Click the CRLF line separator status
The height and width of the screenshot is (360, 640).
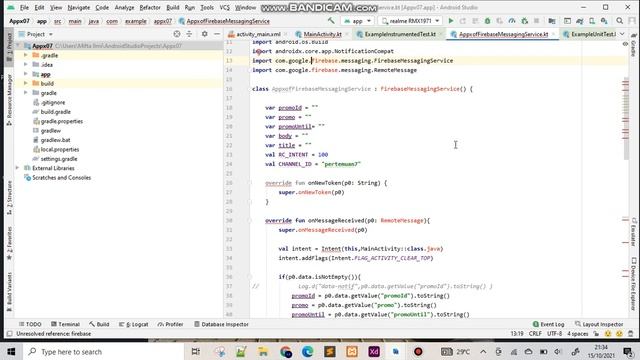click(x=535, y=333)
